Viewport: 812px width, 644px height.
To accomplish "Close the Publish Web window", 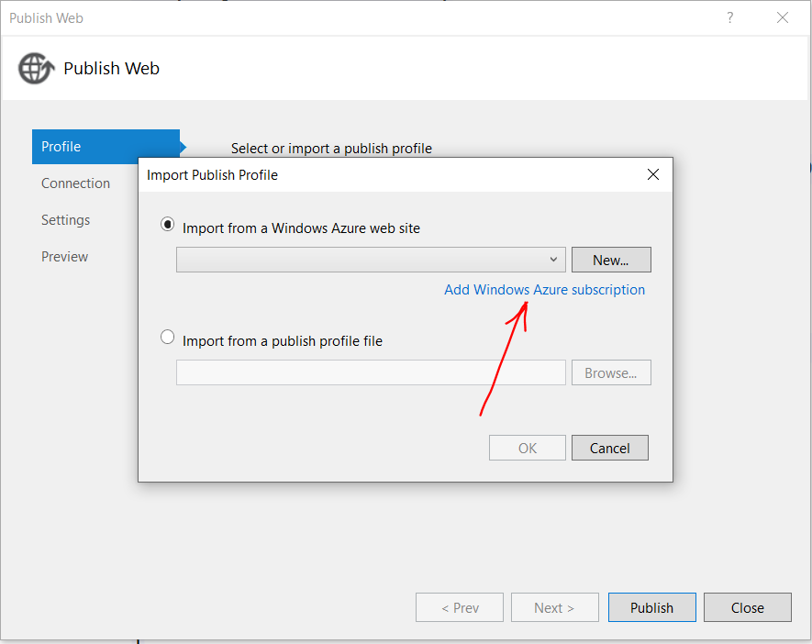I will [783, 17].
